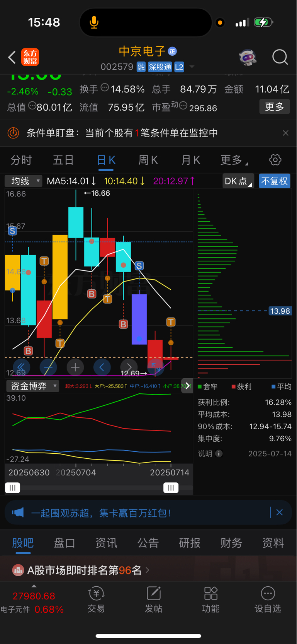
Task: Open the 公告 tab
Action: pyautogui.click(x=148, y=543)
